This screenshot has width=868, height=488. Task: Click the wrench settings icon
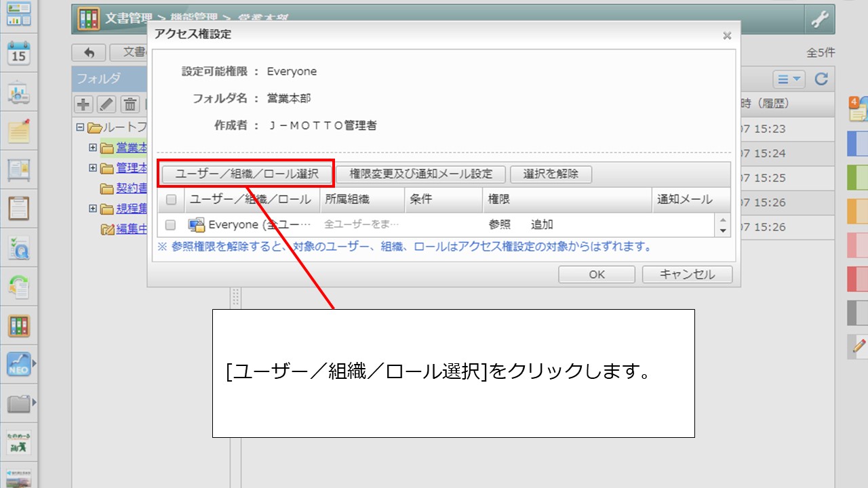pyautogui.click(x=820, y=20)
